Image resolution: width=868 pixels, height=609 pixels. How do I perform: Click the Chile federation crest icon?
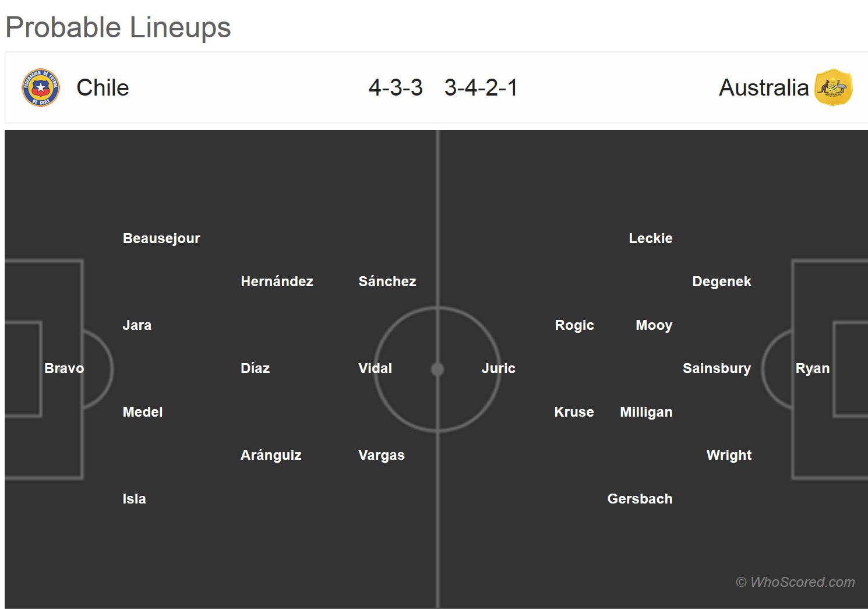41,88
